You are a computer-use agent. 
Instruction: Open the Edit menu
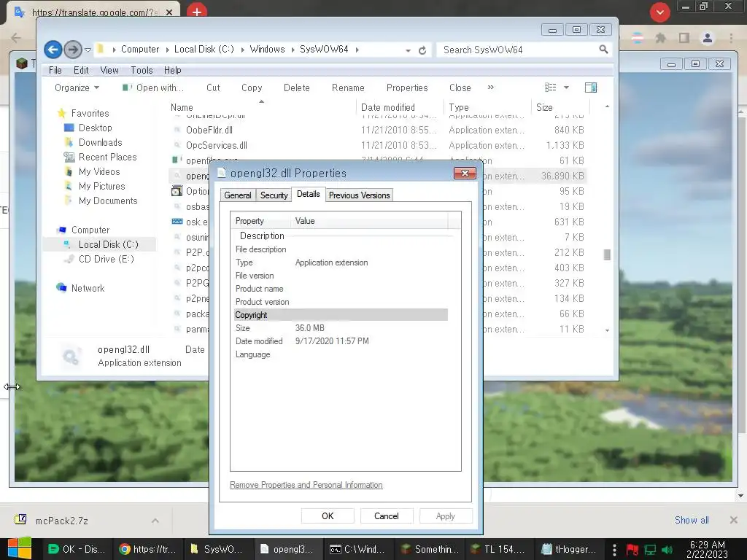pos(81,70)
